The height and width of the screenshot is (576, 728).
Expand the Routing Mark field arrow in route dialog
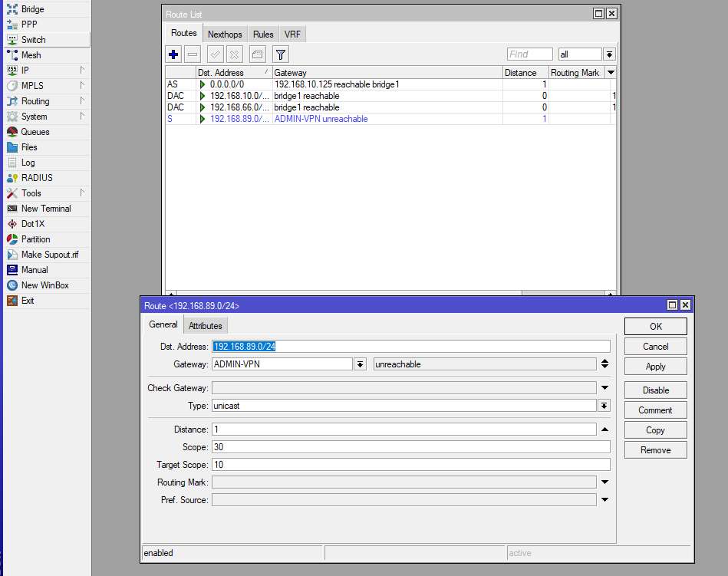pyautogui.click(x=604, y=482)
